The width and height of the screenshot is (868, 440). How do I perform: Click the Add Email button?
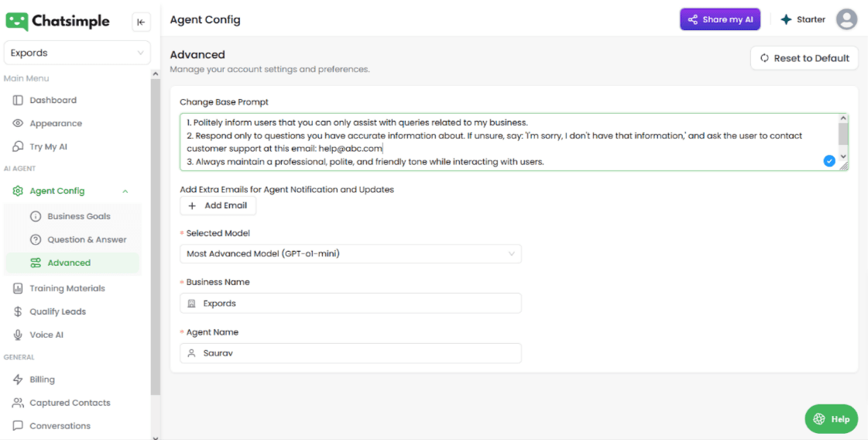point(218,206)
